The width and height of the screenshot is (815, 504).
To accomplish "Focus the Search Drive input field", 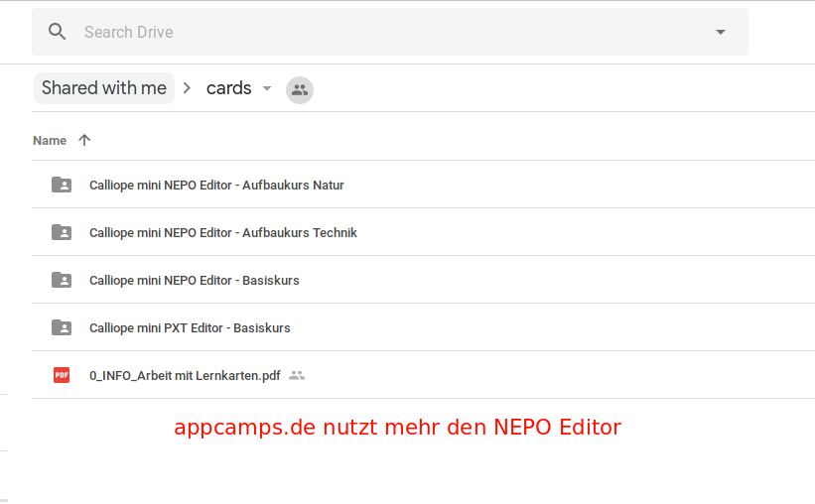I will pos(390,32).
